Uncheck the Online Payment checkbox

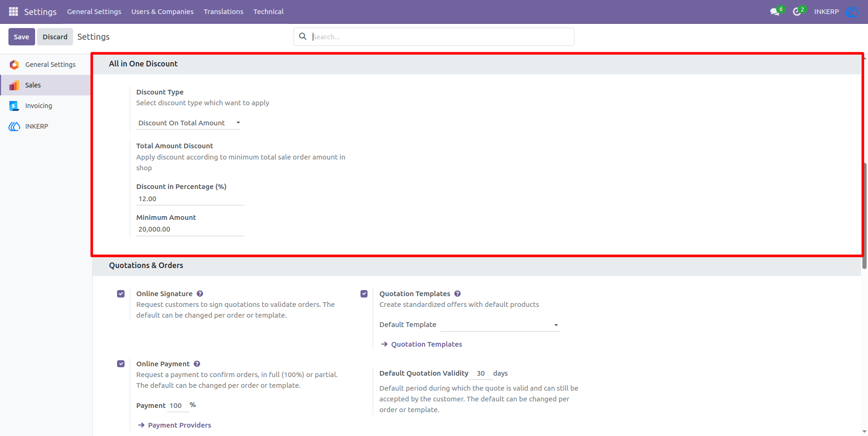(x=121, y=364)
